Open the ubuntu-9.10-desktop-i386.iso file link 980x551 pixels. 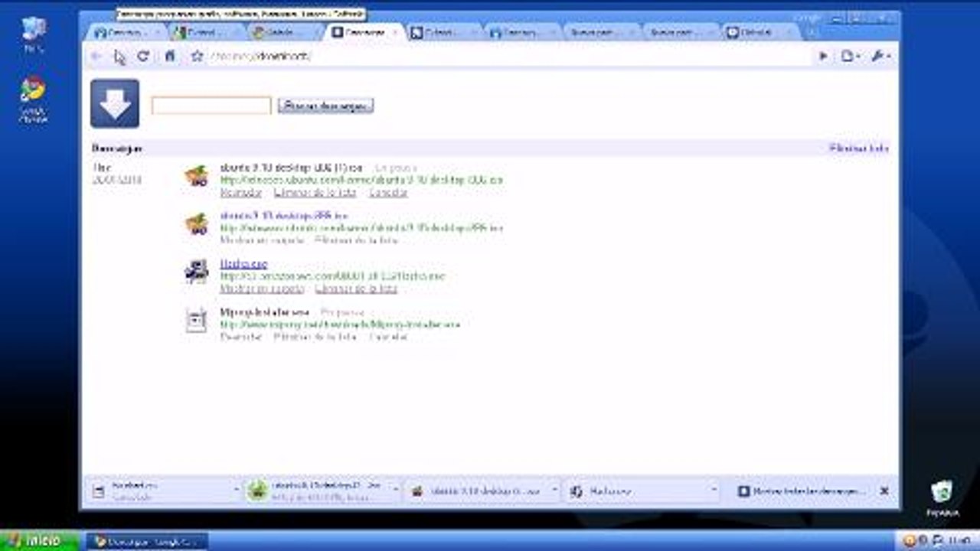click(284, 216)
